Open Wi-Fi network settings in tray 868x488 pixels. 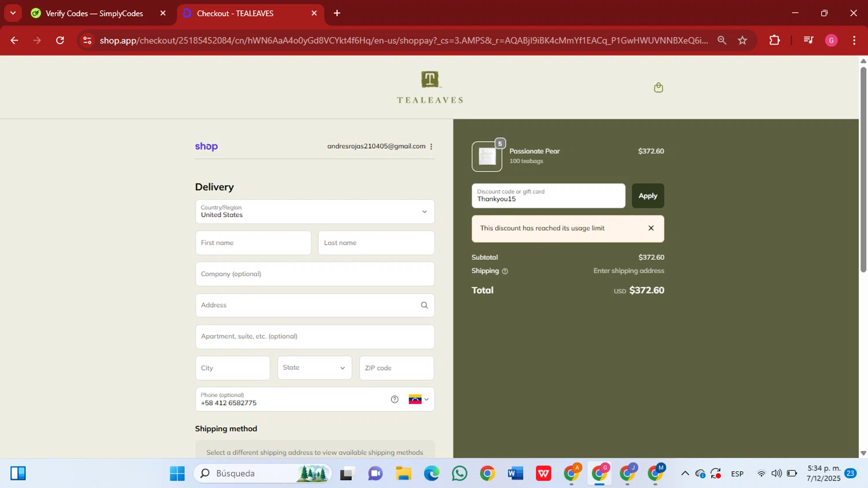click(761, 474)
